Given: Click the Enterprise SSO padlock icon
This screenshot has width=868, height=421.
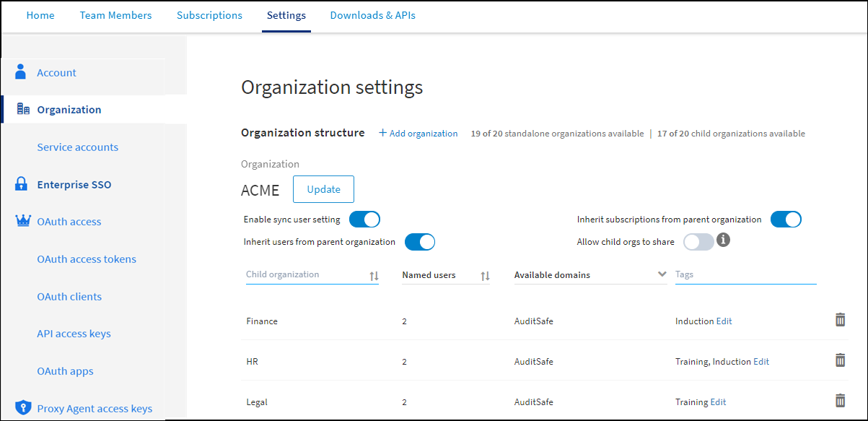Looking at the screenshot, I should pos(22,184).
